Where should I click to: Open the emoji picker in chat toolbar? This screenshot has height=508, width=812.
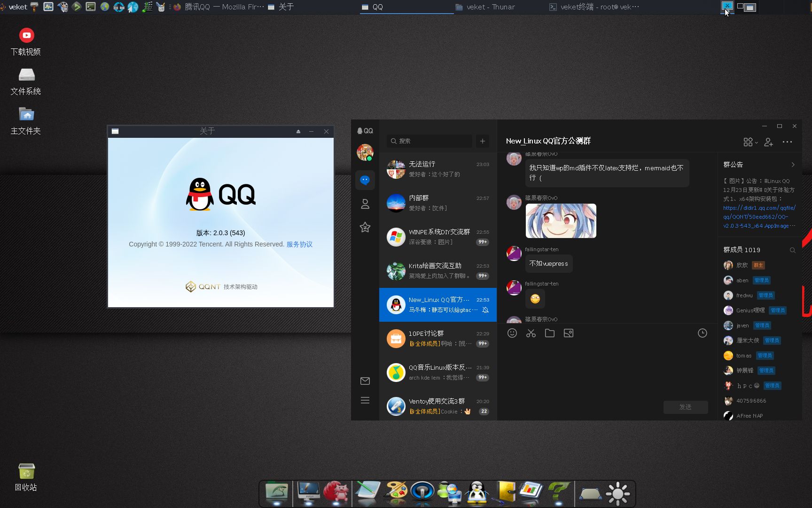[x=512, y=333]
